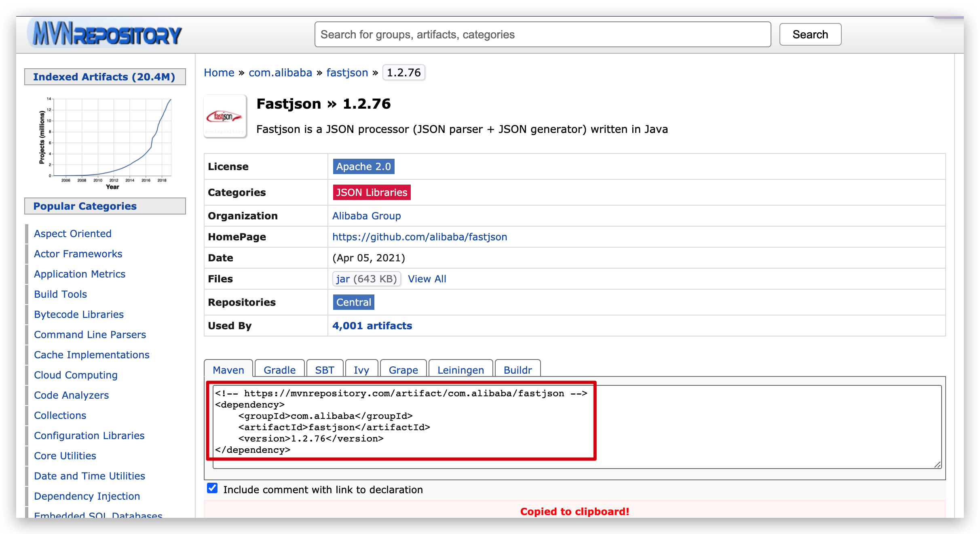The height and width of the screenshot is (534, 980).
Task: Open com.alibaba breadcrumb link
Action: 280,72
